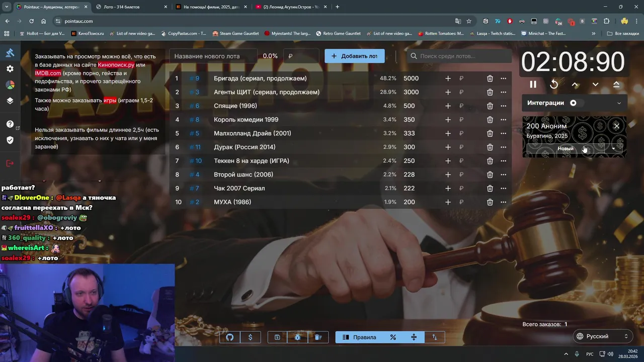
Task: Click plus on the Чак 2007 Сериал lot
Action: (448, 188)
